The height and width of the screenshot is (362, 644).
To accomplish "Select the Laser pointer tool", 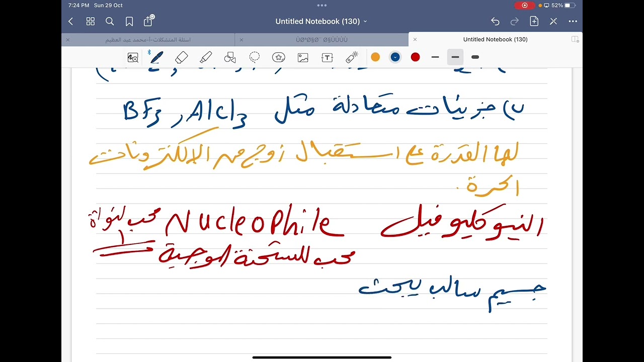I will pos(352,57).
